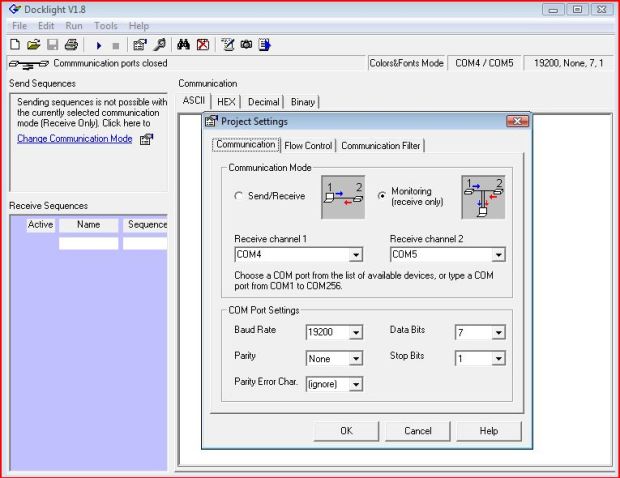Open a project with the folder icon
This screenshot has width=620, height=478.
pos(34,45)
